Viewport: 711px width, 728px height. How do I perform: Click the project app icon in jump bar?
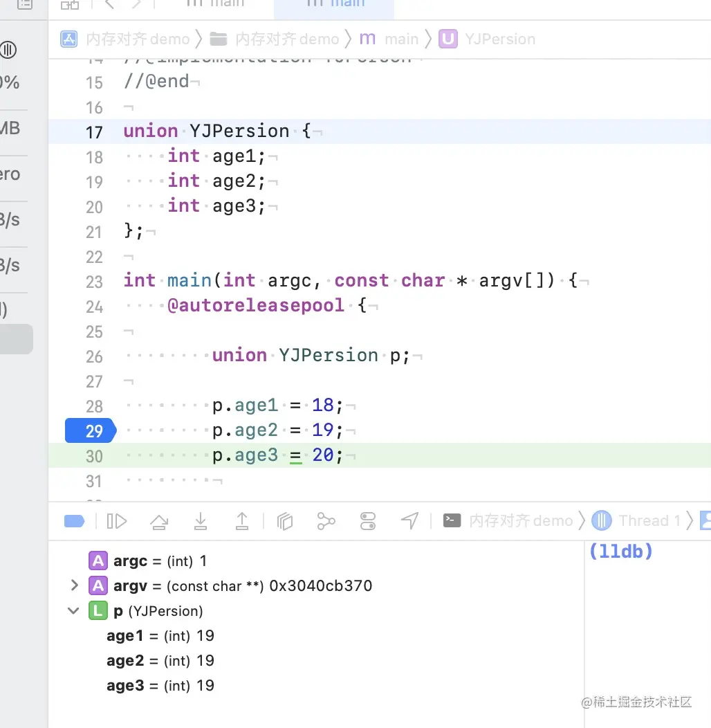pyautogui.click(x=69, y=39)
